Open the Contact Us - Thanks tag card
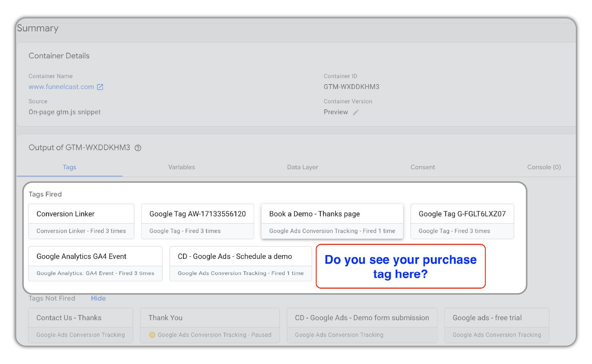Image resolution: width=592 pixels, height=364 pixels. point(81,325)
